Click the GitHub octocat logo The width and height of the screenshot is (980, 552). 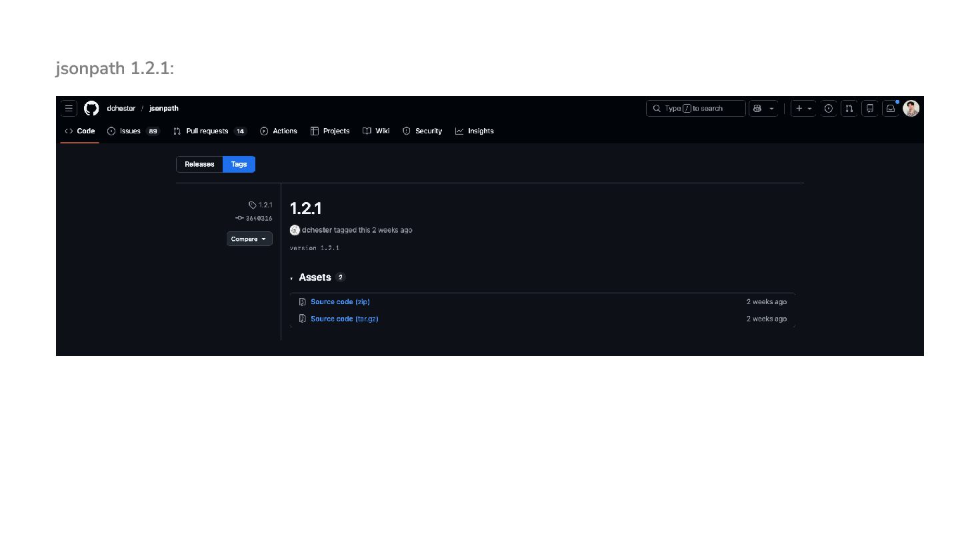pos(91,108)
